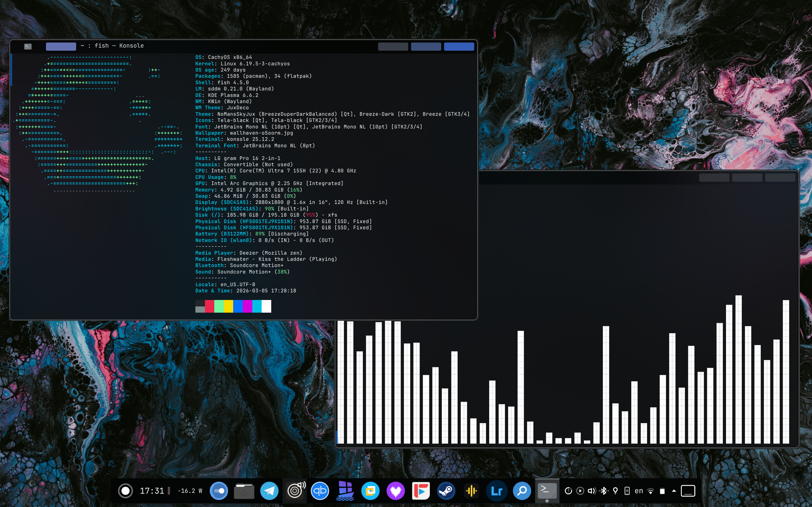The height and width of the screenshot is (507, 812).
Task: Launch the magnifier search app icon
Action: pyautogui.click(x=522, y=491)
